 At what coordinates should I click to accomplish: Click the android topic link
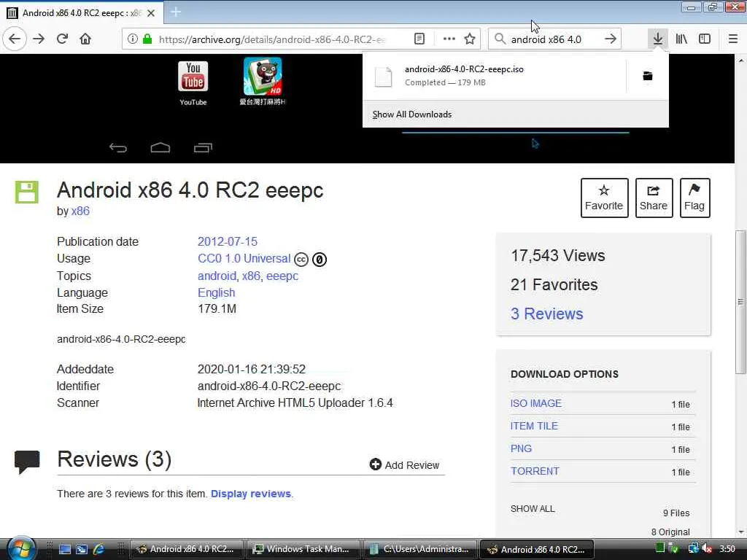[x=217, y=276]
